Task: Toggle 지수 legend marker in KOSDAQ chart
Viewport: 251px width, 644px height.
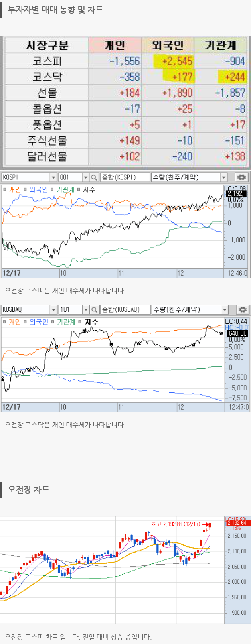Action: coord(80,322)
